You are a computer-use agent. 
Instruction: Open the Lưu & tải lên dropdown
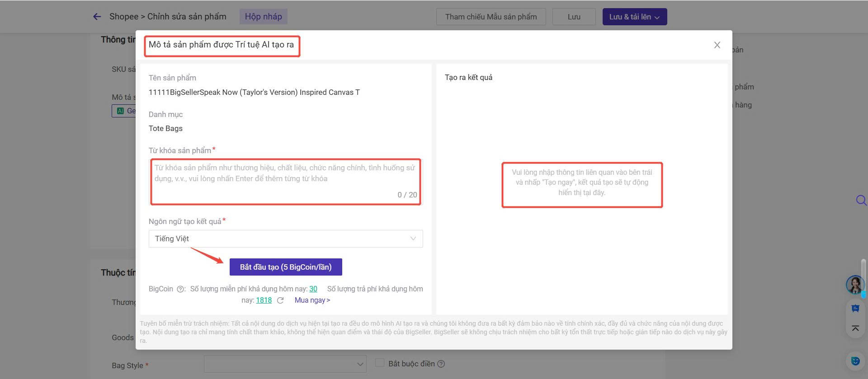tap(634, 17)
